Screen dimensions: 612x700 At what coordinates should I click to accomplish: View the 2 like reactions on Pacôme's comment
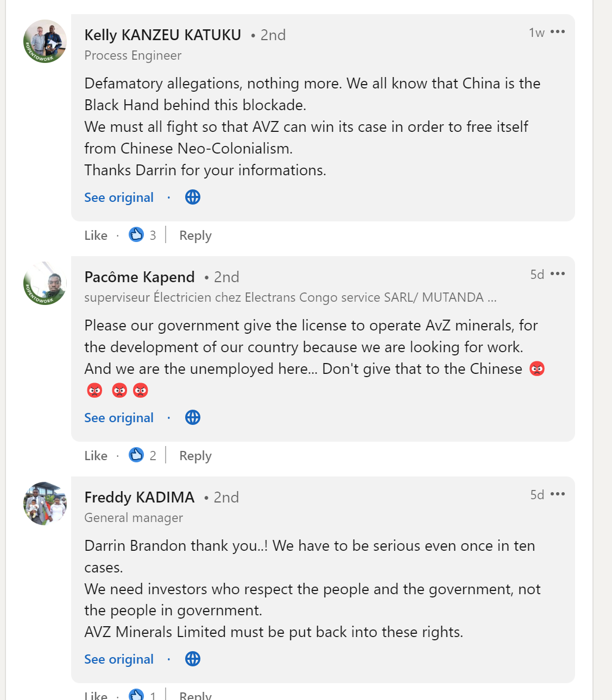[x=143, y=455]
